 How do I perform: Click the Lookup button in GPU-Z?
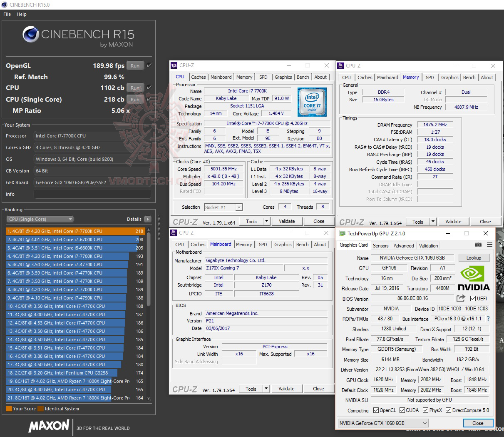(474, 257)
